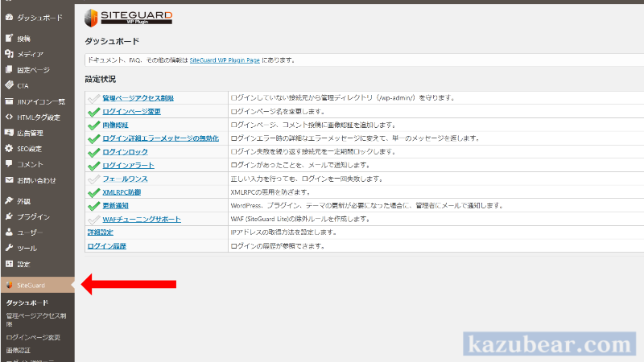Click the users person icon
Screen dimensions: 644x362
click(x=9, y=232)
